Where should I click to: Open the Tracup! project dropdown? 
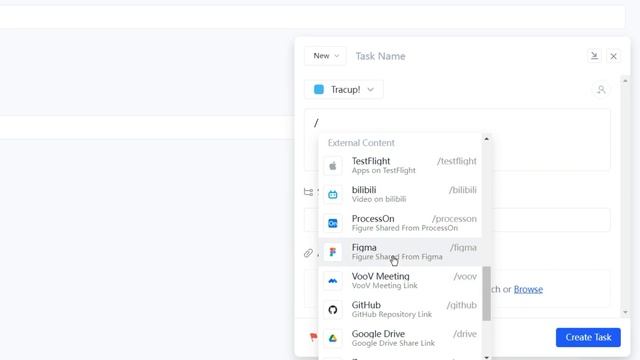pyautogui.click(x=344, y=89)
